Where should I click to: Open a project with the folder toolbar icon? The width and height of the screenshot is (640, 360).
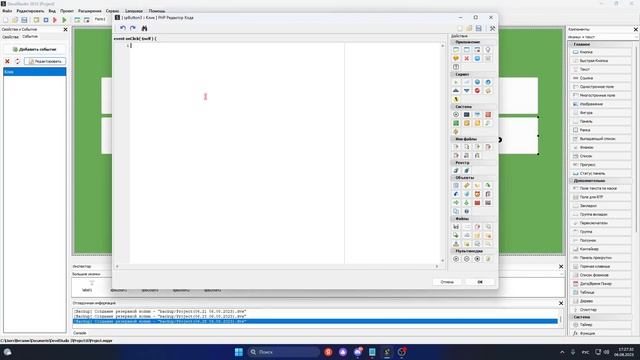point(15,20)
